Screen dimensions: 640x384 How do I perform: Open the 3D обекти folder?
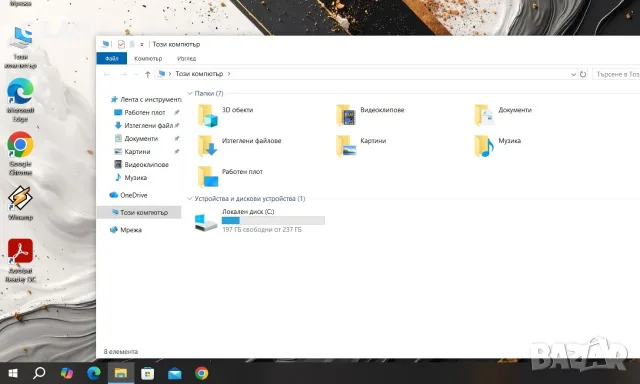pyautogui.click(x=225, y=115)
